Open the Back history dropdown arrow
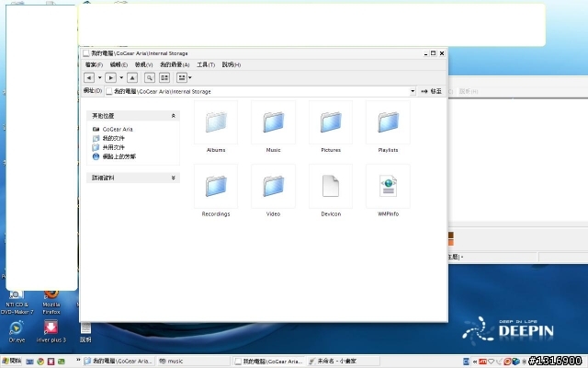The image size is (588, 368). click(100, 77)
